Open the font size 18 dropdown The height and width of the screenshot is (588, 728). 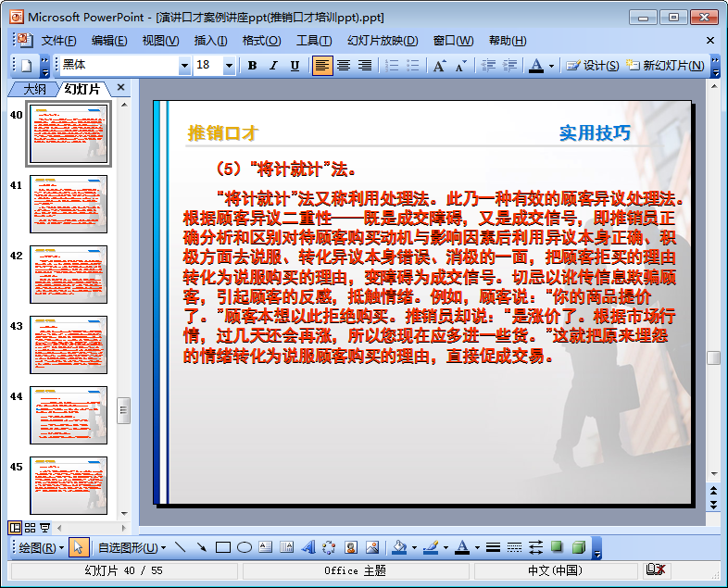point(229,66)
